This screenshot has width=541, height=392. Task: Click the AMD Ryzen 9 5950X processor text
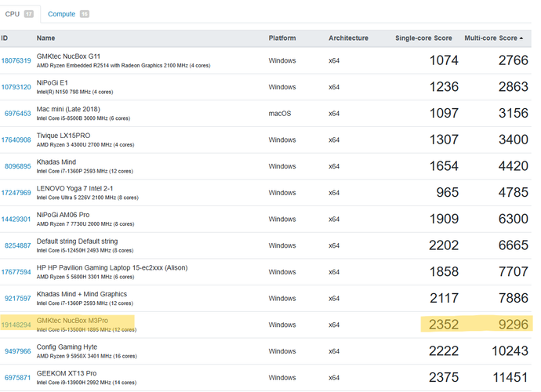point(86,356)
